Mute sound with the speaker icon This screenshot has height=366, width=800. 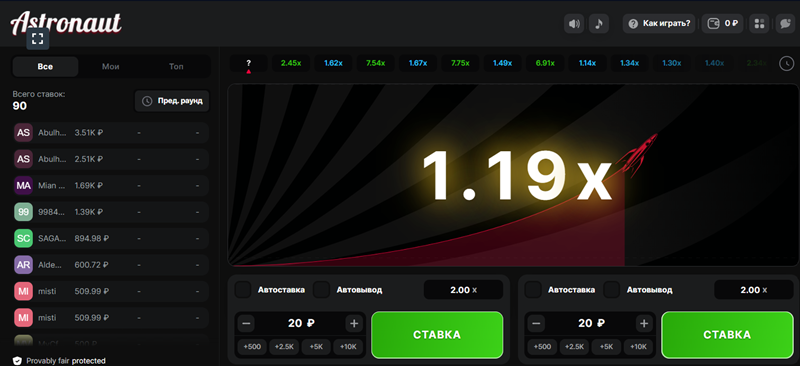(574, 23)
